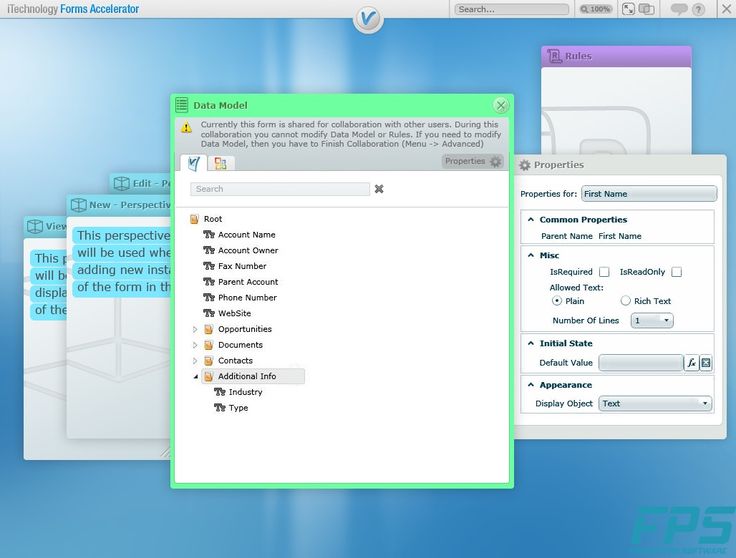Click the top Search box
This screenshot has width=736, height=558.
[511, 9]
